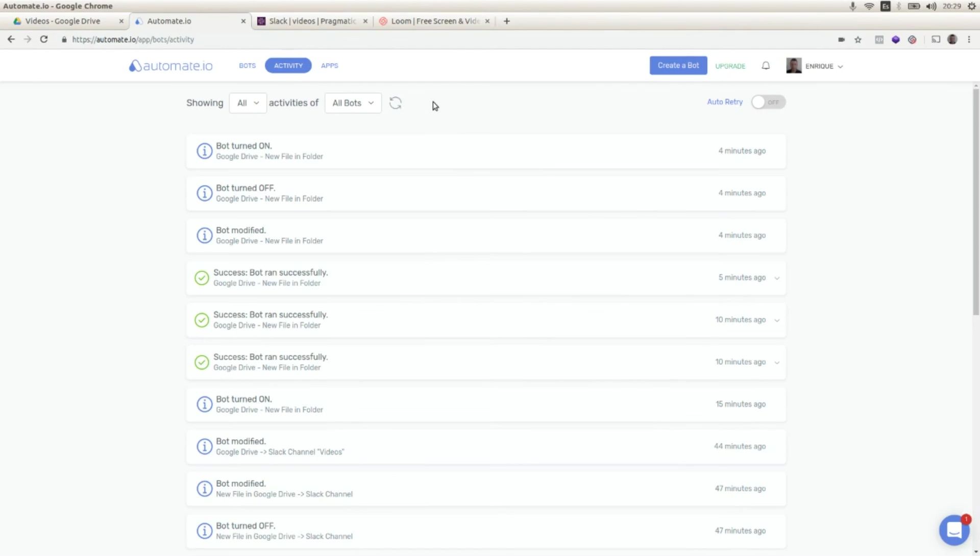Open Chrome's three-dot menu
The width and height of the screenshot is (980, 556).
tap(969, 39)
